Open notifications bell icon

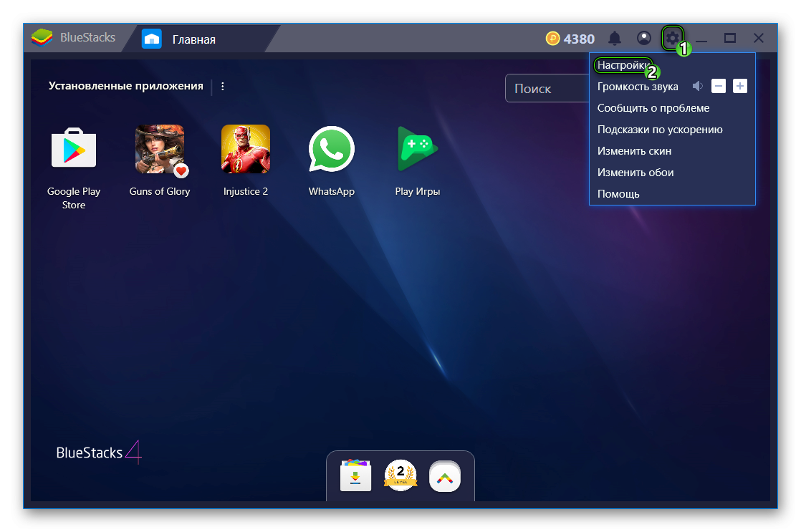point(615,38)
